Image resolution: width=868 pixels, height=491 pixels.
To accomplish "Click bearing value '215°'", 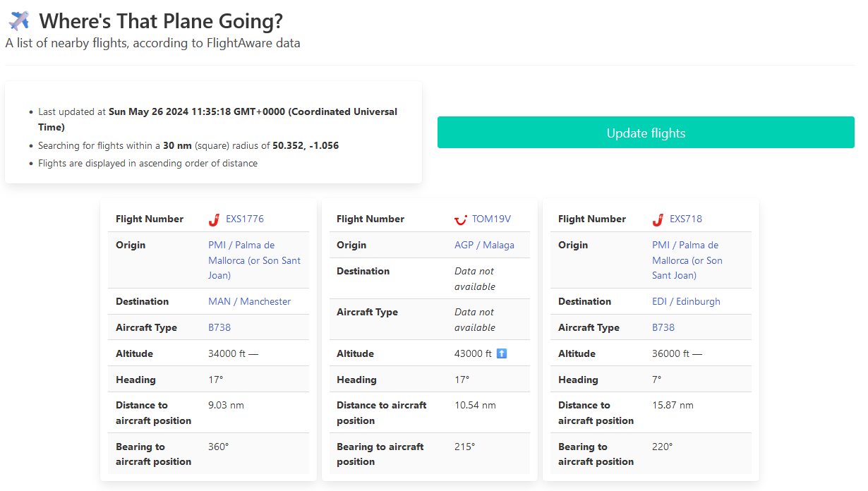I will [464, 447].
